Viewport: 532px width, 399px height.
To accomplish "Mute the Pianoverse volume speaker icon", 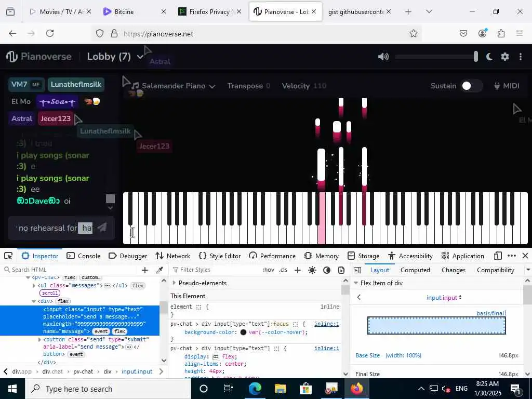I will point(383,56).
